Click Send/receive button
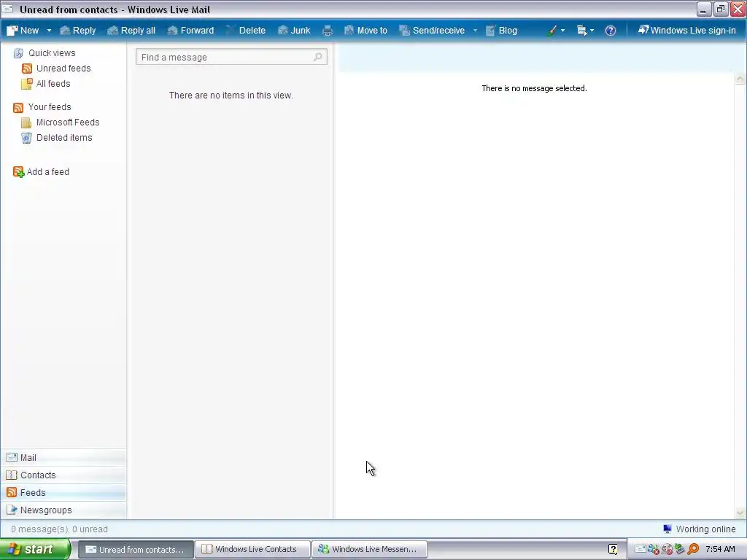The image size is (747, 560). pyautogui.click(x=432, y=31)
